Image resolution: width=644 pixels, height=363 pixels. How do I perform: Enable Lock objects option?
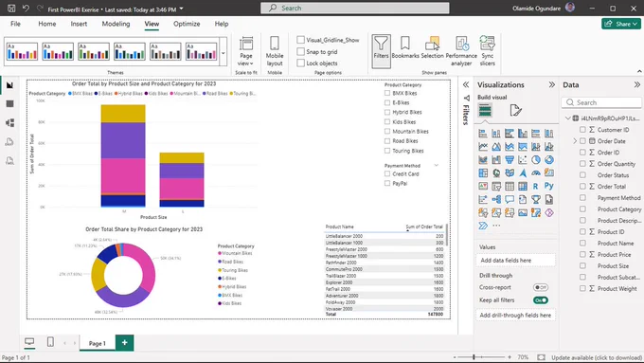[300, 63]
